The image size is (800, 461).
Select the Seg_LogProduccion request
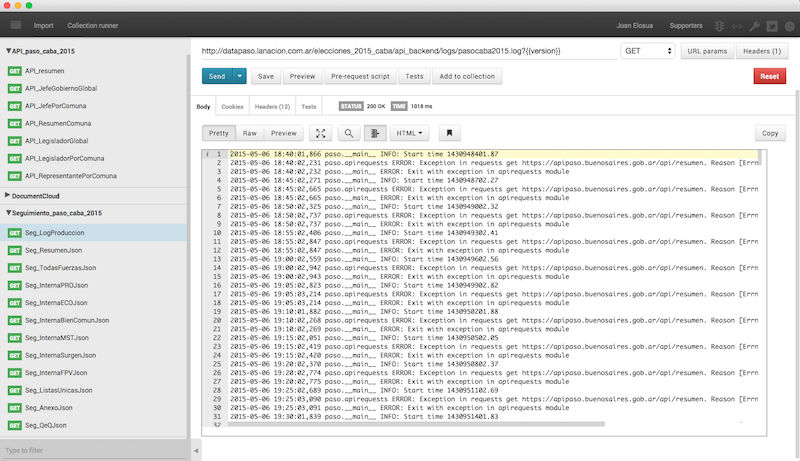point(93,233)
